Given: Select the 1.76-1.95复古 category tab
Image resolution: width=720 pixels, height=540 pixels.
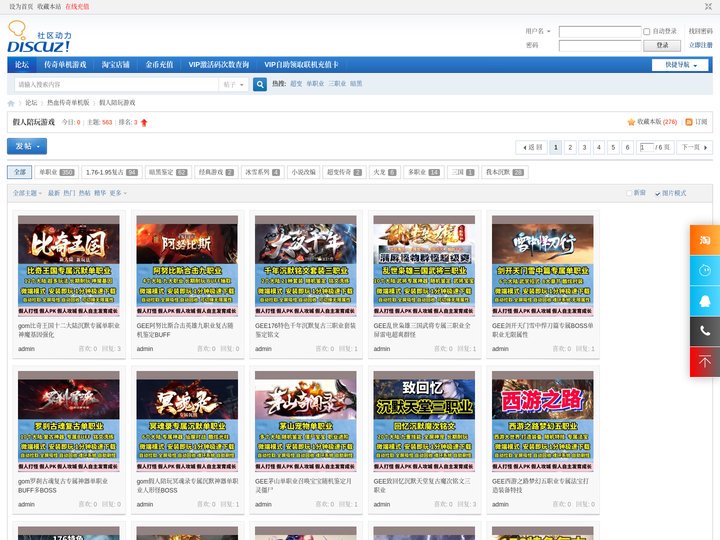Looking at the screenshot, I should (x=112, y=172).
